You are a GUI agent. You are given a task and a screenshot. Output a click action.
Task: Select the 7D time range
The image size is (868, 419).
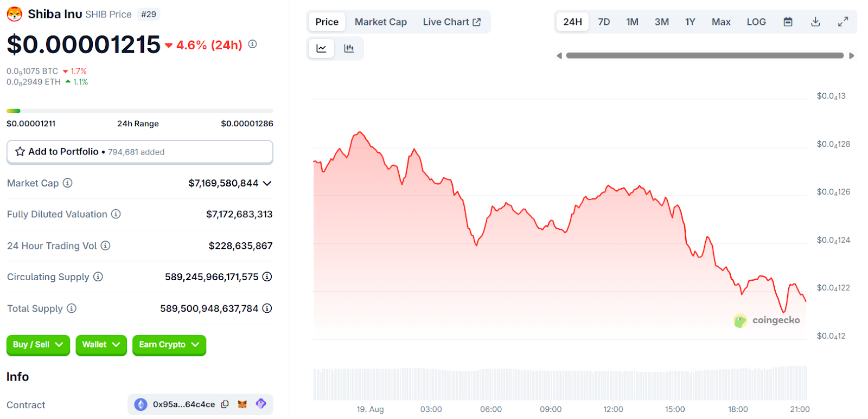[x=604, y=22]
